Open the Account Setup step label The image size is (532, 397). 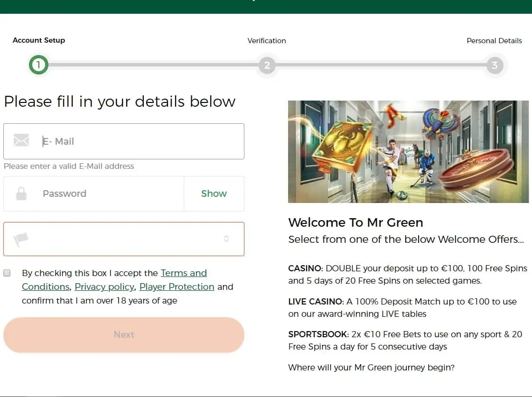39,40
